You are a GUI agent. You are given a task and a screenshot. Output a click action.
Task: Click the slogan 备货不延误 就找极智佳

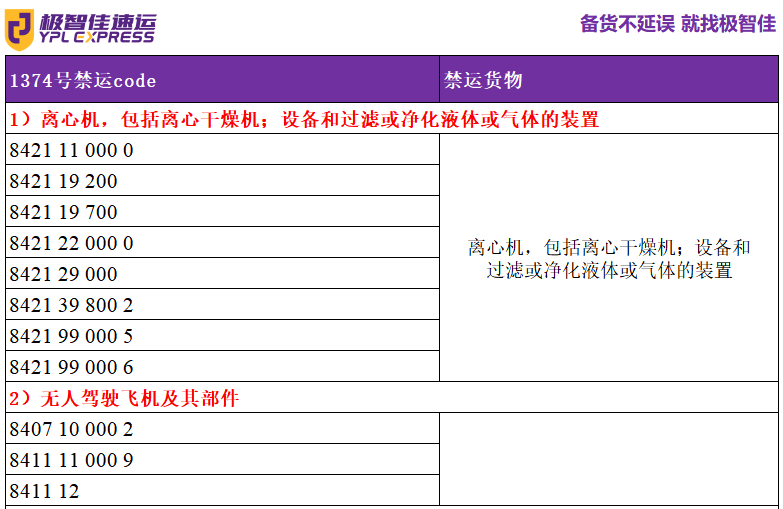pyautogui.click(x=677, y=24)
